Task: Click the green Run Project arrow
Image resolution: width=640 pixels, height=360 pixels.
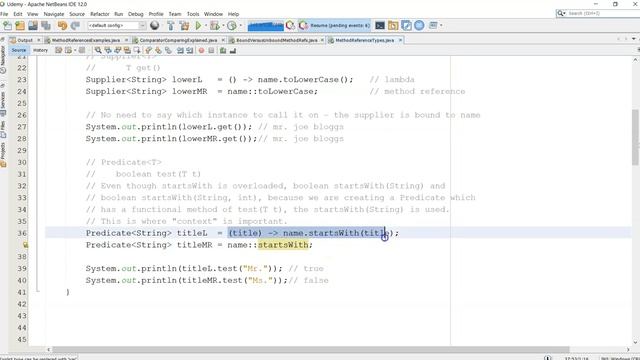Action: point(198,26)
